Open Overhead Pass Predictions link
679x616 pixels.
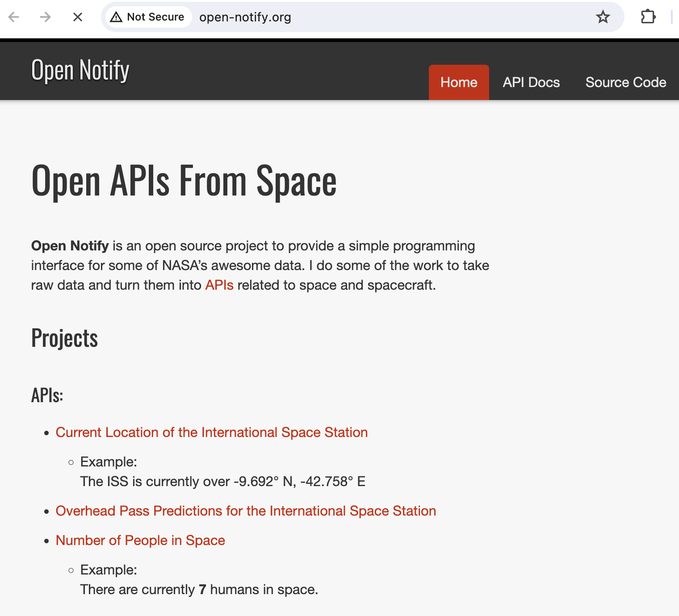(x=246, y=511)
